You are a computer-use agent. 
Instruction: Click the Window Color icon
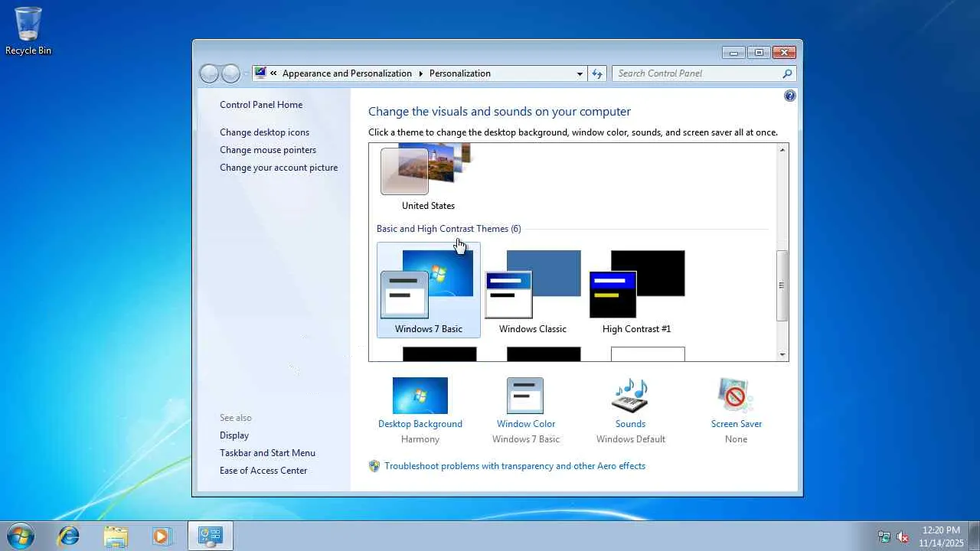coord(525,396)
